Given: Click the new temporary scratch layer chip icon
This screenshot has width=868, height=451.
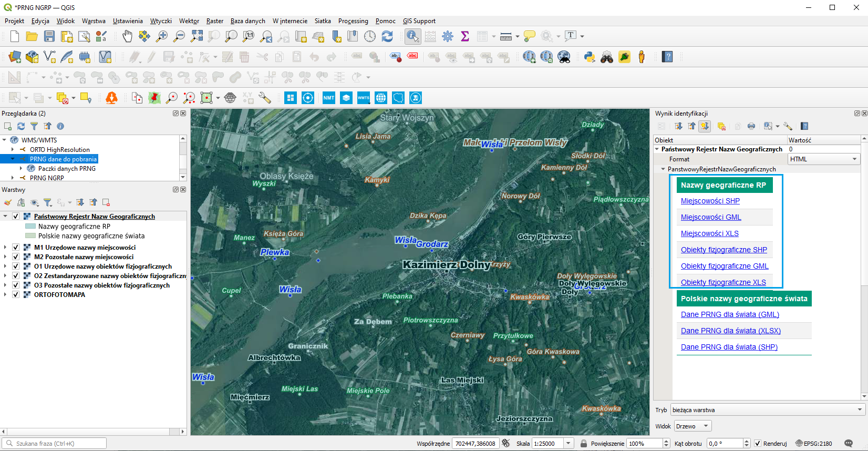Looking at the screenshot, I should tap(85, 57).
